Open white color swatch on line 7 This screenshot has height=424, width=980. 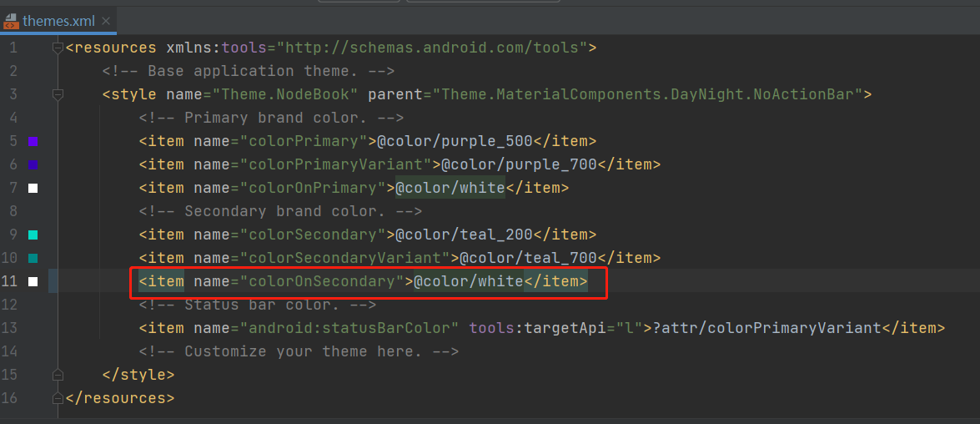pyautogui.click(x=33, y=188)
